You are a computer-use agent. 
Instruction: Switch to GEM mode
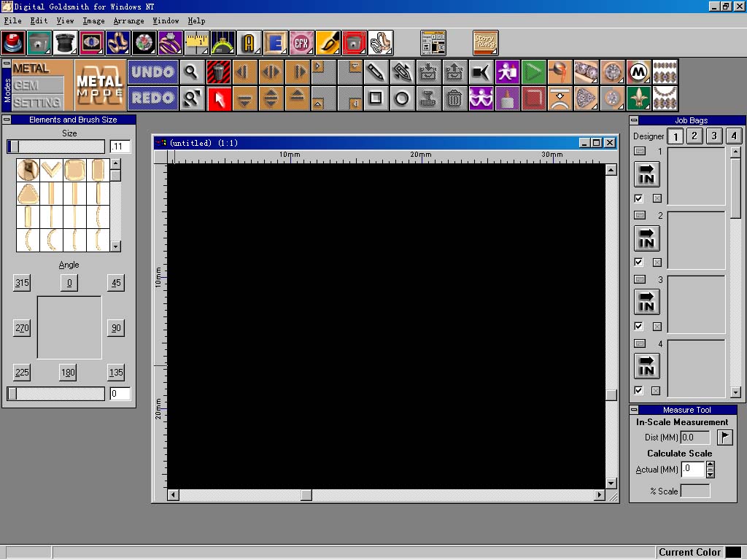[x=38, y=85]
